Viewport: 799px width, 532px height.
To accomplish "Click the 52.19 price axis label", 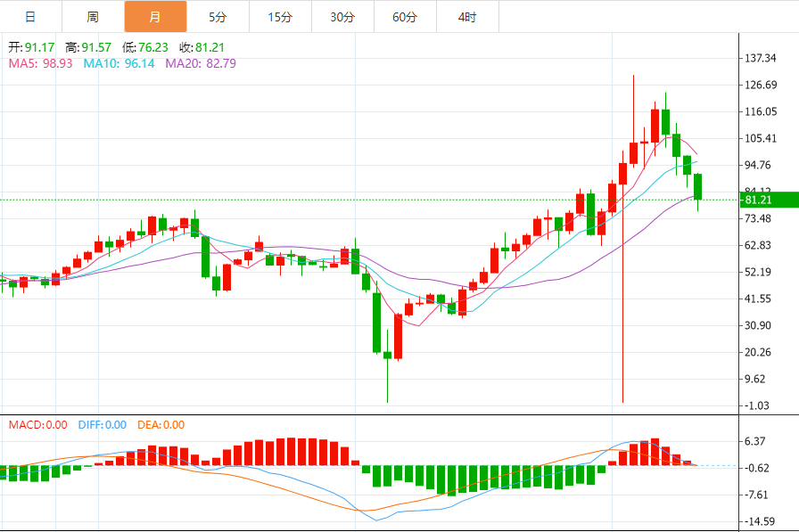I will (758, 272).
